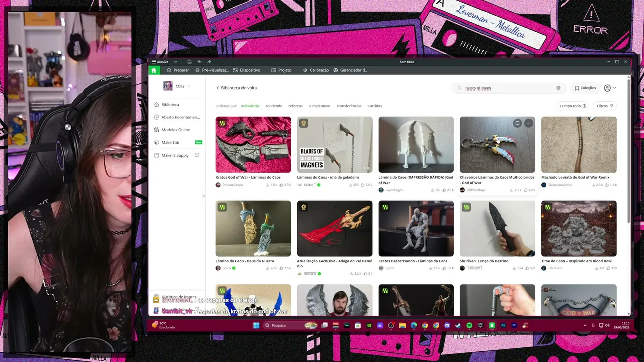Viewport: 644px width, 362px height.
Task: Sort results by Tendendo
Action: (x=274, y=106)
